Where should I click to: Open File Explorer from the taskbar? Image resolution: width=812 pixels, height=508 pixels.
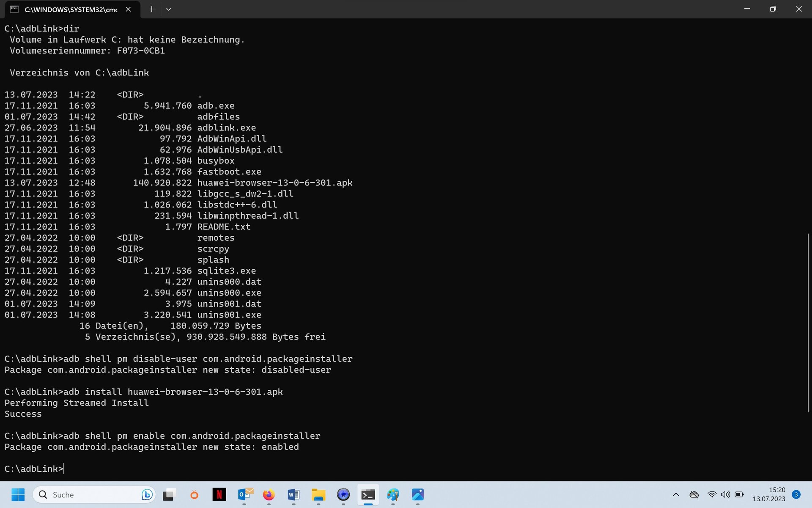(318, 494)
